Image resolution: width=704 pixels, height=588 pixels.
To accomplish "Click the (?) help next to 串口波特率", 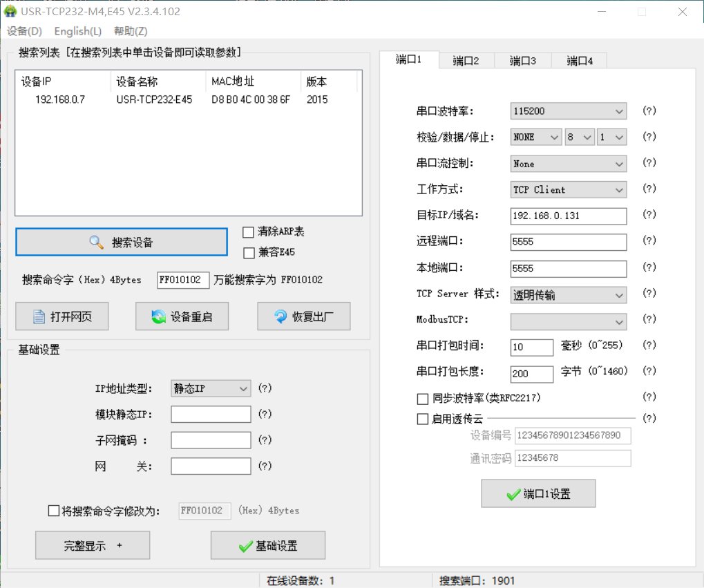I will click(649, 111).
